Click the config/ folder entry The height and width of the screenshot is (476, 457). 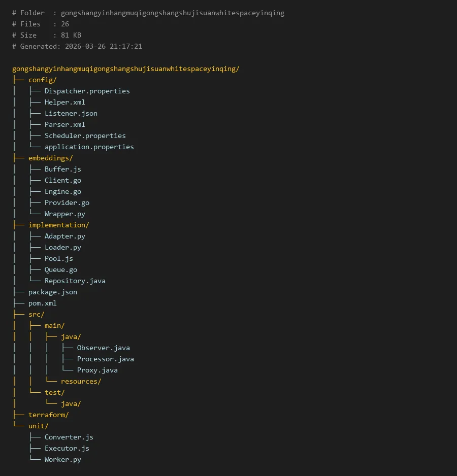click(42, 80)
